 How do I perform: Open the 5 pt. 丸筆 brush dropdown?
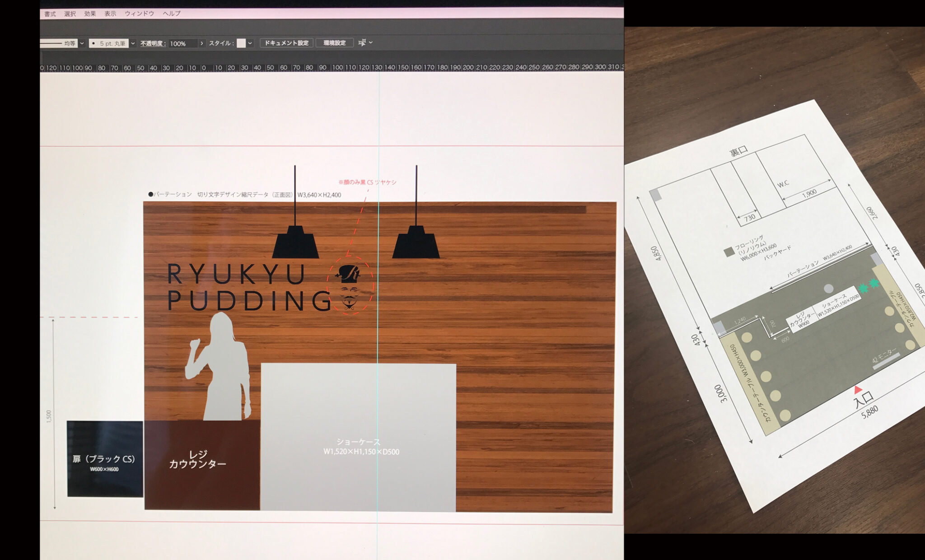pyautogui.click(x=133, y=43)
